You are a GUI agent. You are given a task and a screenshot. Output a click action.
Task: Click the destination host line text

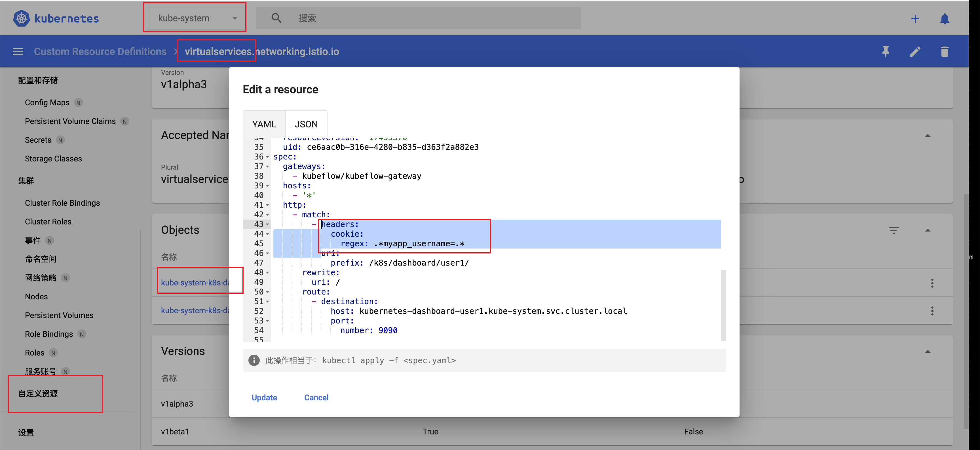pos(479,311)
